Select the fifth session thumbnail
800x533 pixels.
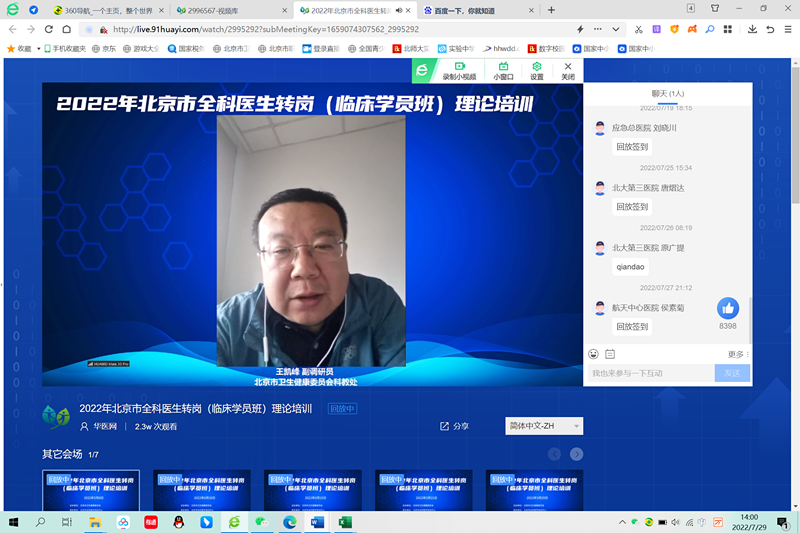(534, 490)
